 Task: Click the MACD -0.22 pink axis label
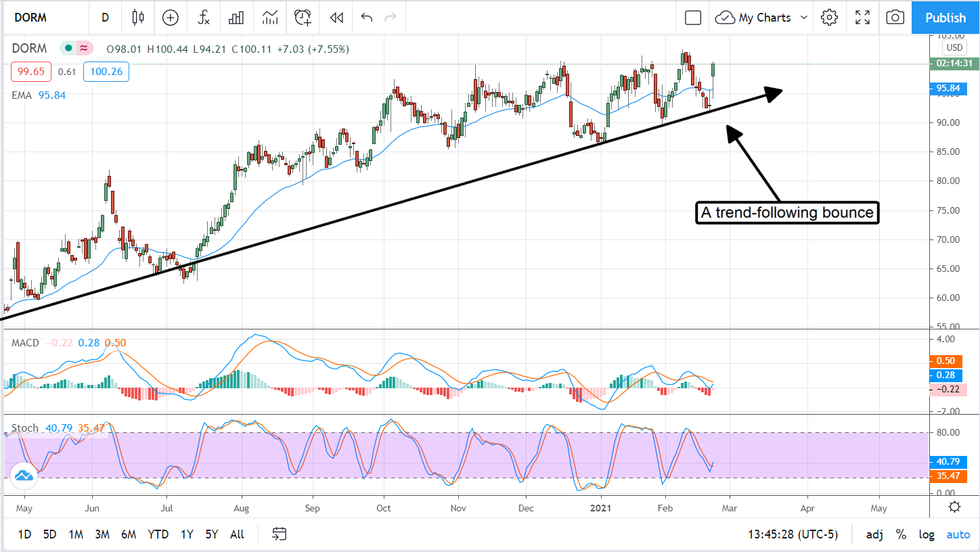point(948,389)
